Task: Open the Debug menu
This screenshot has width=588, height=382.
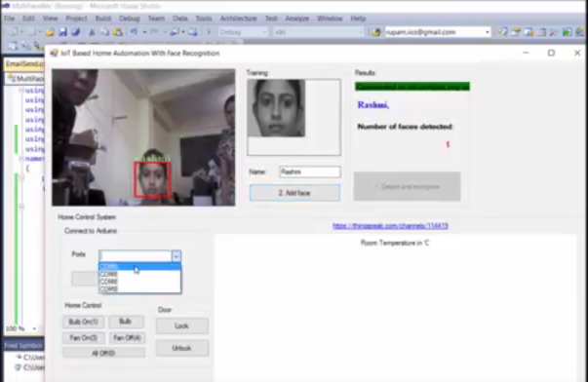Action: click(x=130, y=19)
